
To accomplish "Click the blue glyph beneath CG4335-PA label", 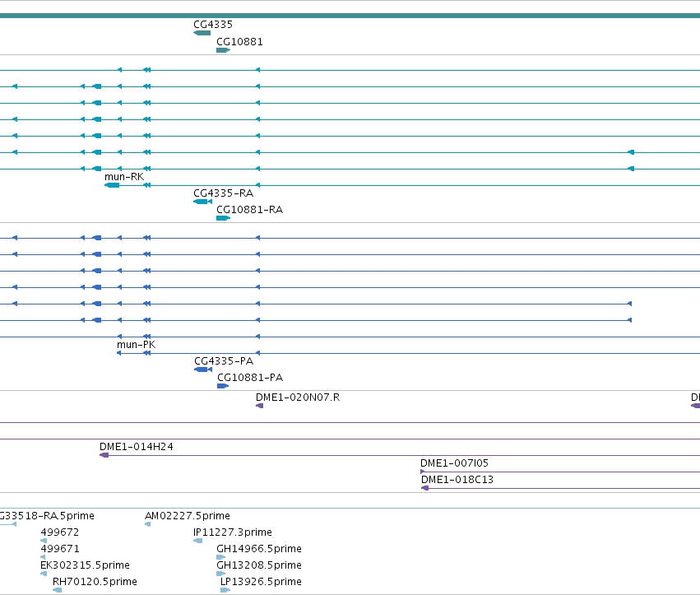I will click(x=203, y=370).
